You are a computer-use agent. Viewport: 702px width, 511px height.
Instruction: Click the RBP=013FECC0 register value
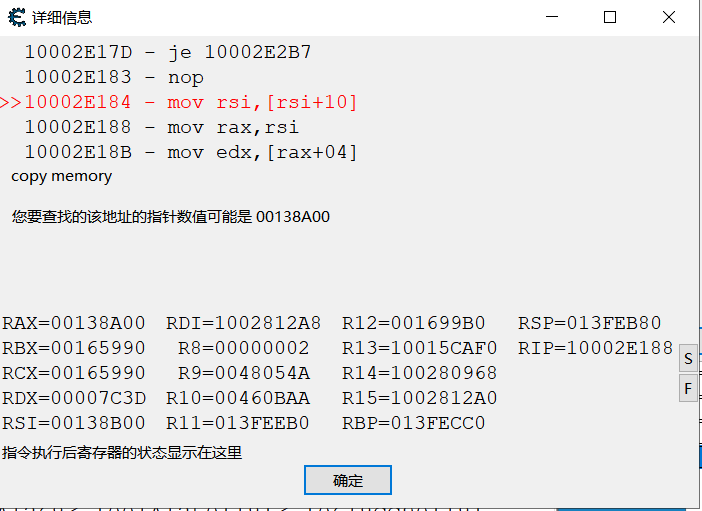coord(414,423)
